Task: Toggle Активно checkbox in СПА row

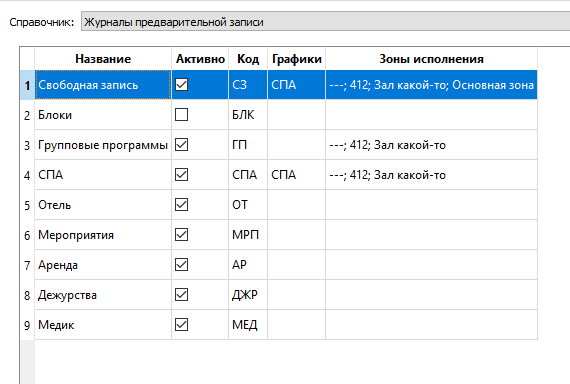Action: 181,175
